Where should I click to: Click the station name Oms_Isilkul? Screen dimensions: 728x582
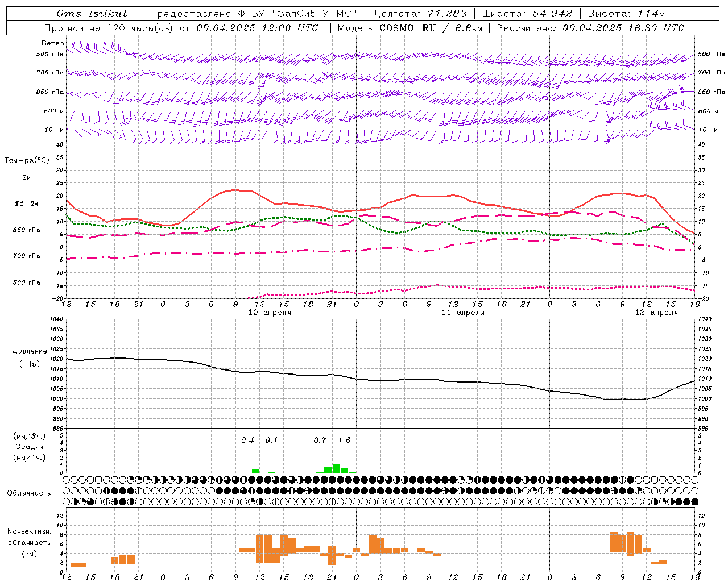pos(92,14)
